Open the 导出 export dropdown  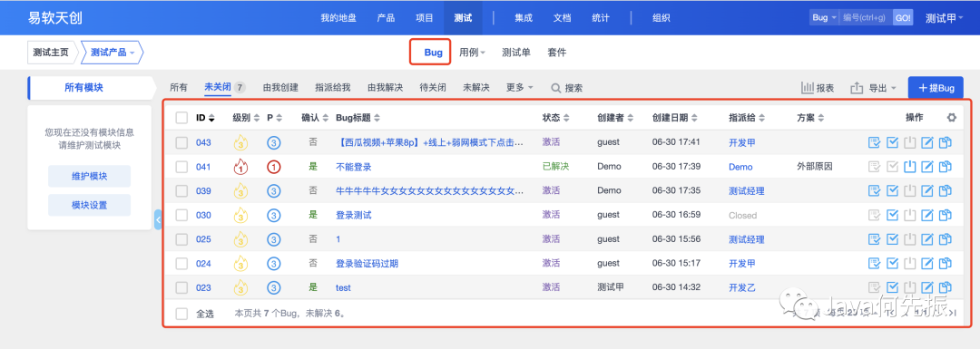click(x=874, y=88)
